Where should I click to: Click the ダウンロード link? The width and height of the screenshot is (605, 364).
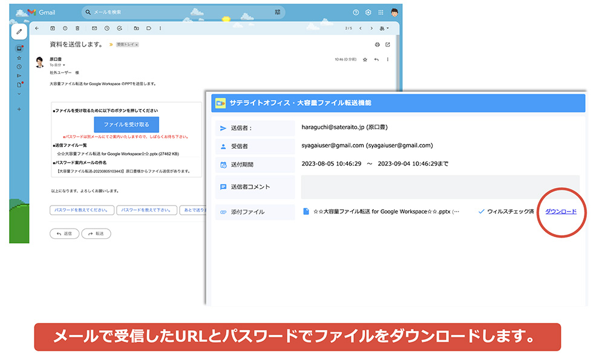561,211
